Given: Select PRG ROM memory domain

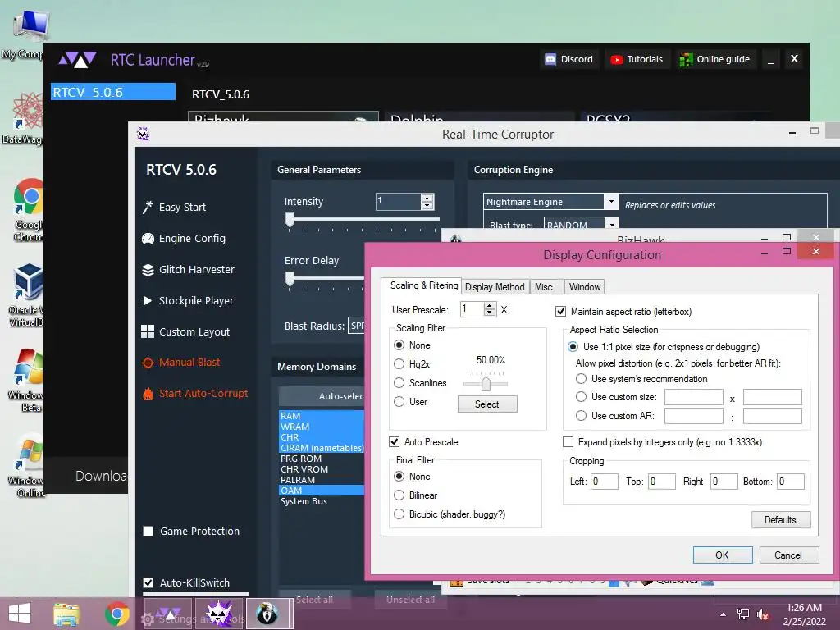Looking at the screenshot, I should click(322, 459).
